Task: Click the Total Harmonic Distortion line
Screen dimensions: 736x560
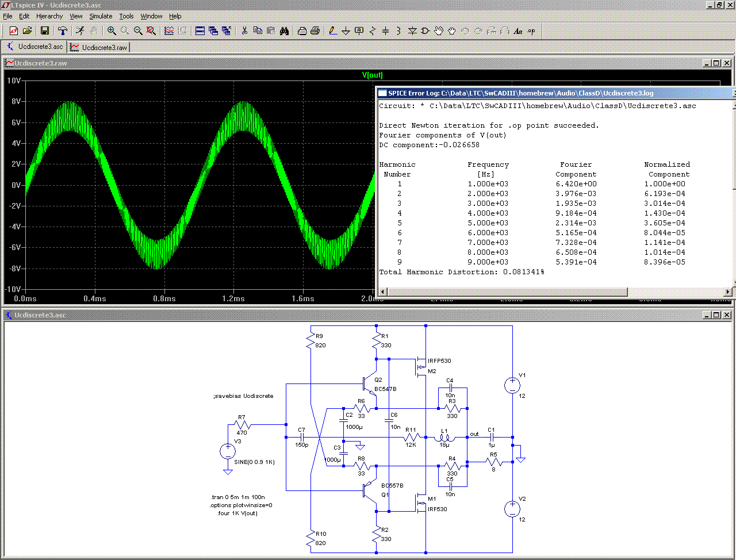Action: coord(462,272)
